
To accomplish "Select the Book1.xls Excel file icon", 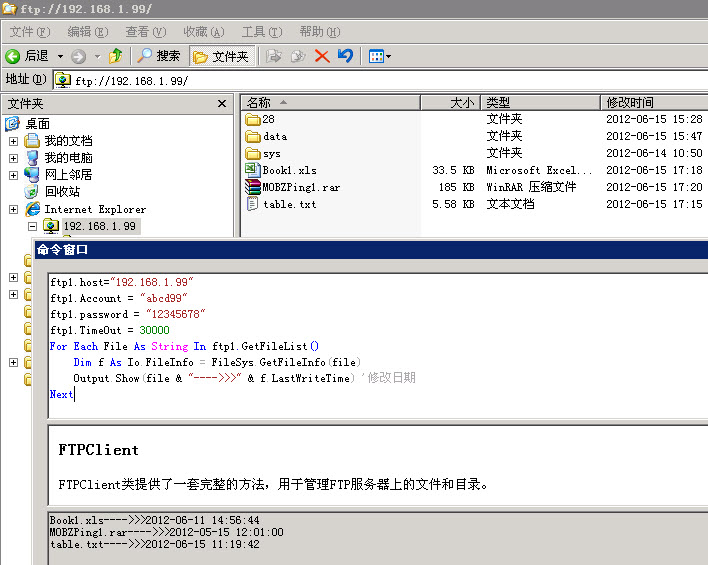I will [x=252, y=170].
